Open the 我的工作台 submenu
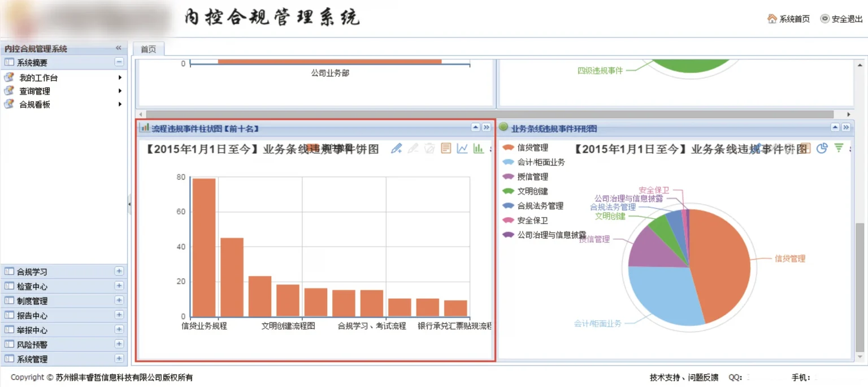The height and width of the screenshot is (387, 868). pos(38,78)
